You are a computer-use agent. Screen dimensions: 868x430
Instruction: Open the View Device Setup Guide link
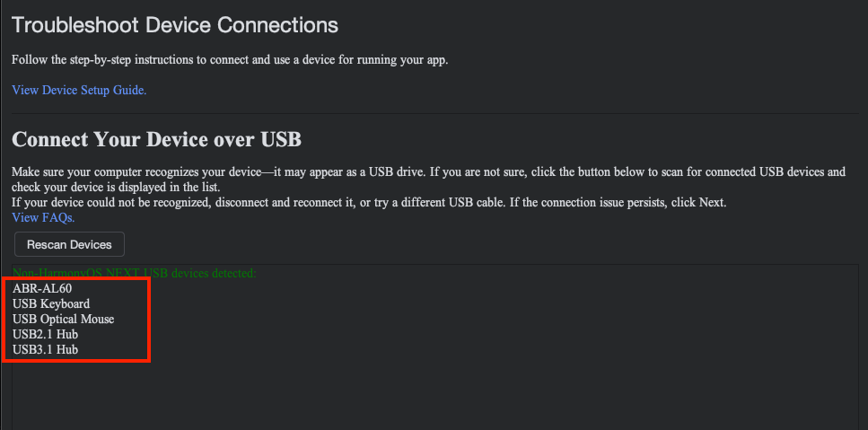pos(79,90)
